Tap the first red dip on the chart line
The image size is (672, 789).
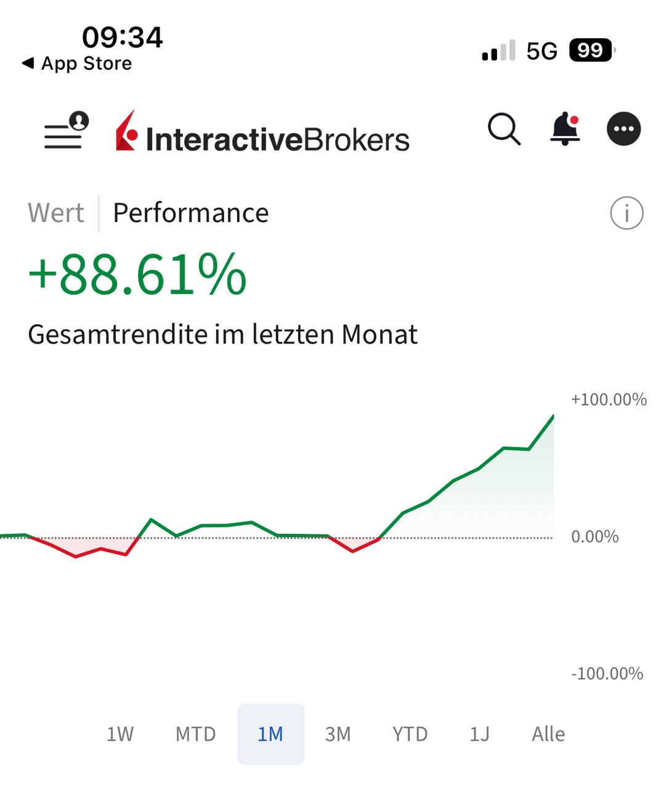coord(76,556)
